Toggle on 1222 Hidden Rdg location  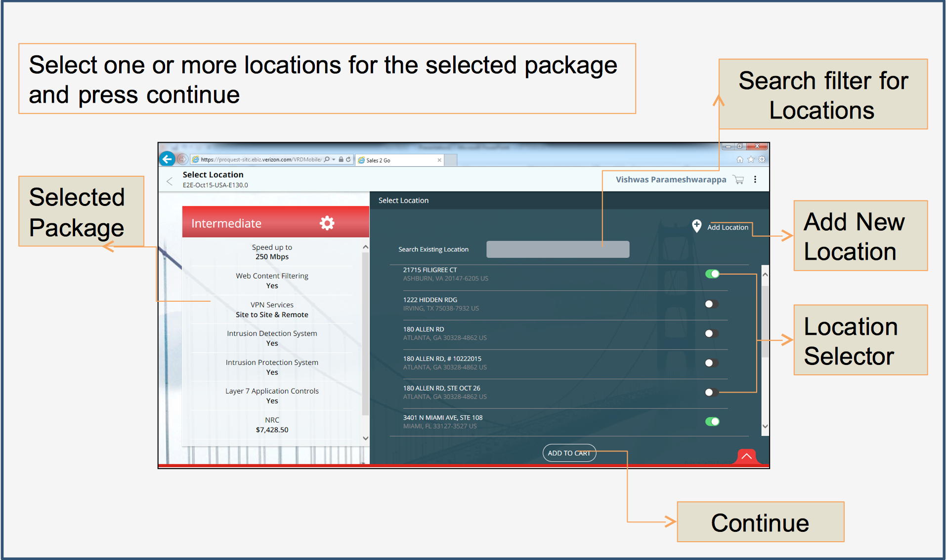(x=712, y=304)
